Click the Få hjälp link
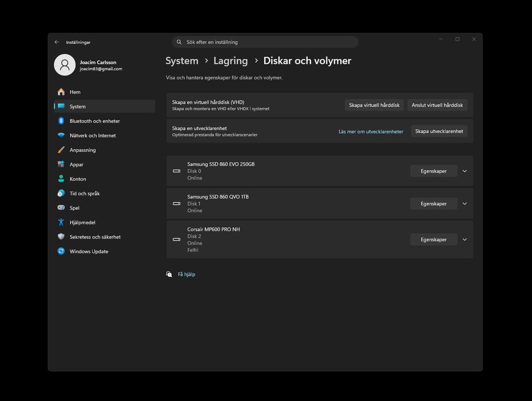 186,275
